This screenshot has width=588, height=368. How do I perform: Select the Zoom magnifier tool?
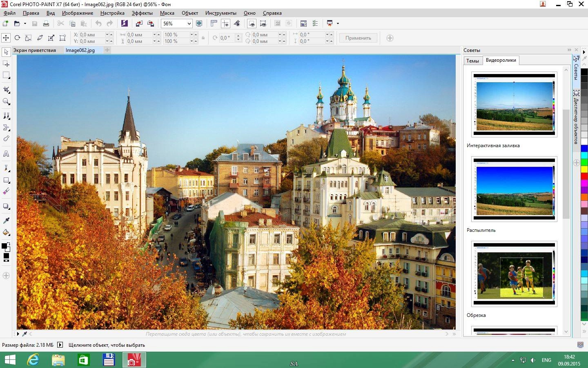tap(6, 101)
